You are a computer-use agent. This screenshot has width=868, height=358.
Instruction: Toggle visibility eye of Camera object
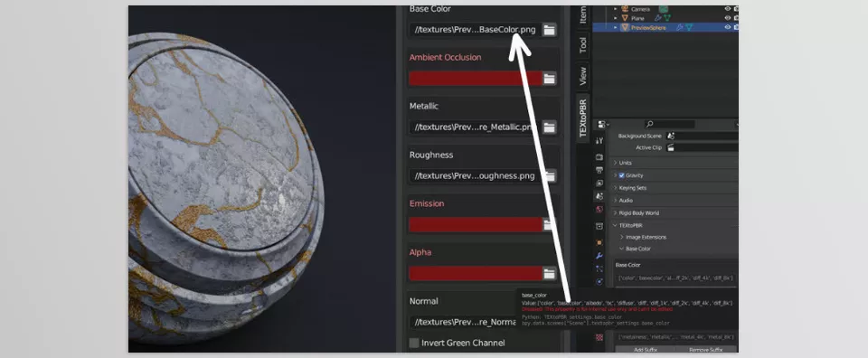tap(727, 9)
